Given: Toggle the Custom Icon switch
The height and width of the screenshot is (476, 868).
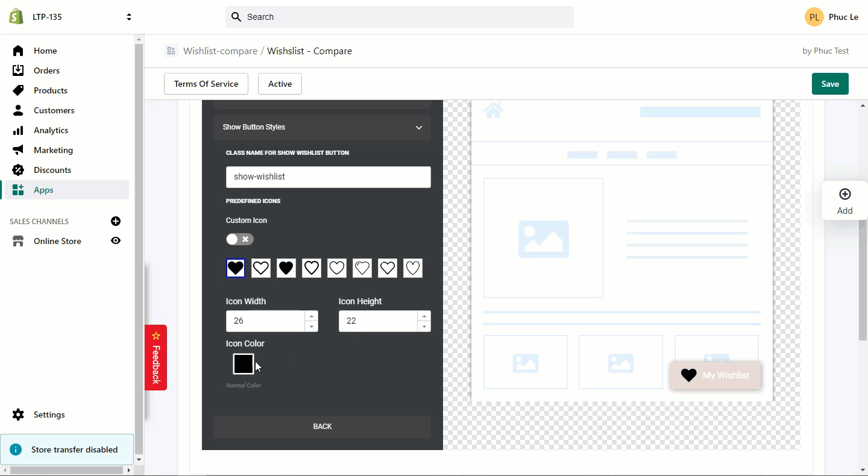Looking at the screenshot, I should click(x=240, y=239).
